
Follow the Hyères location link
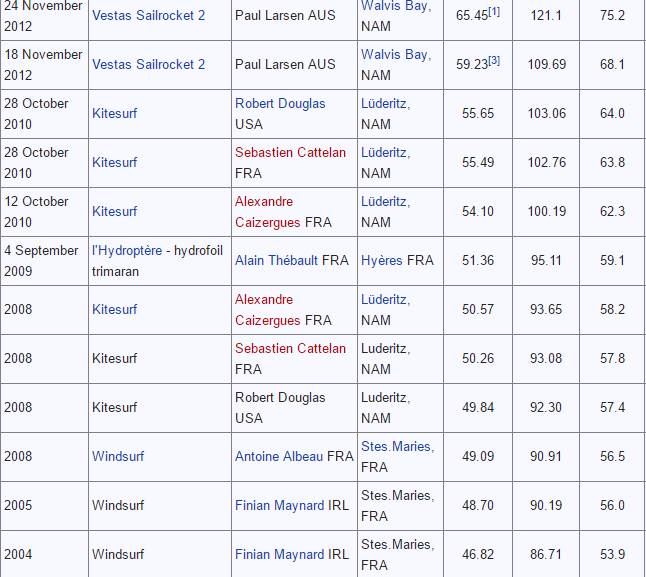(382, 260)
